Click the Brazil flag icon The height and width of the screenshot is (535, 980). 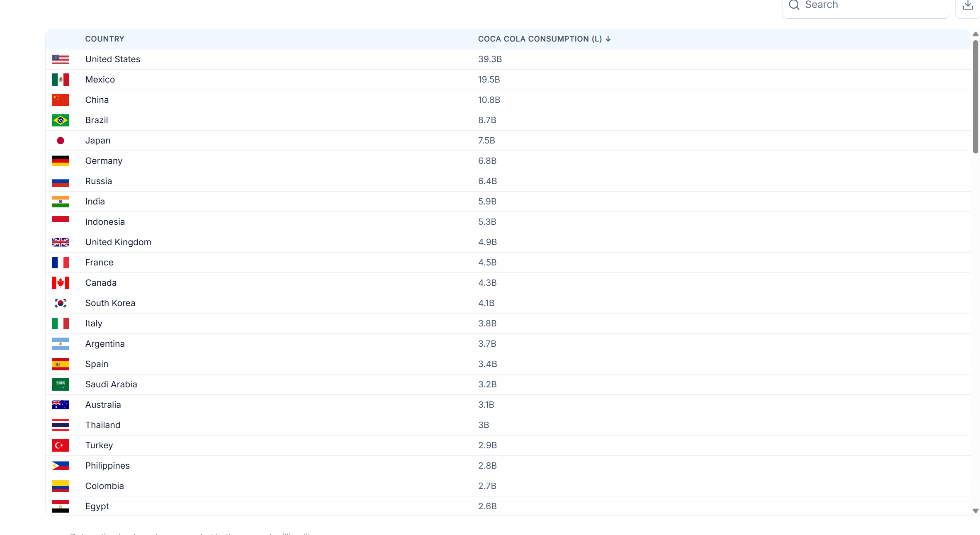coord(61,120)
